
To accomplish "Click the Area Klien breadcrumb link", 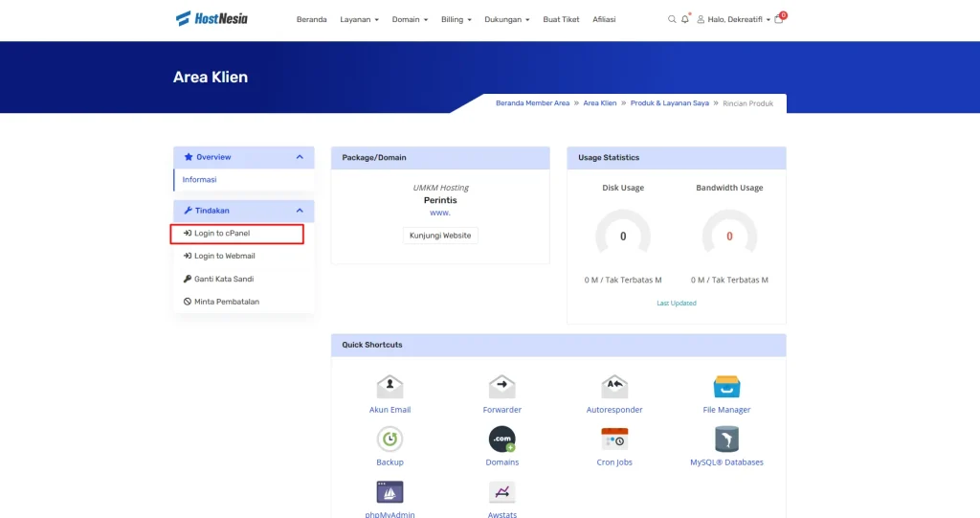I will (x=600, y=103).
